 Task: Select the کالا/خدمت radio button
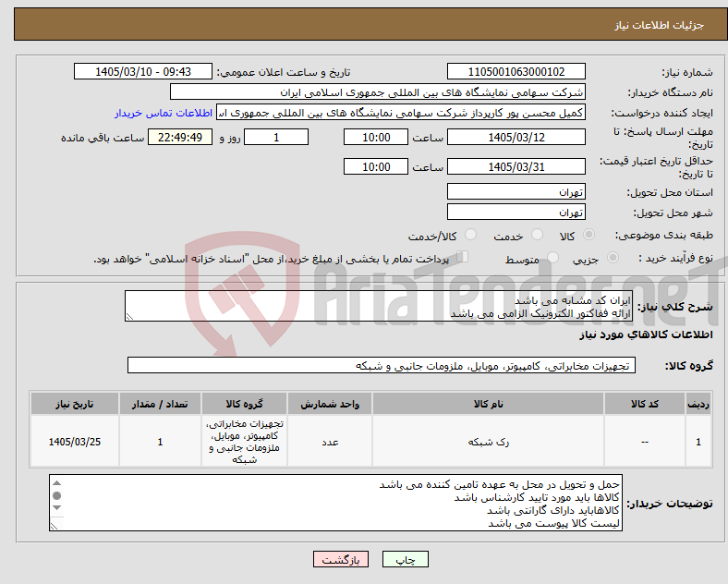pyautogui.click(x=471, y=235)
